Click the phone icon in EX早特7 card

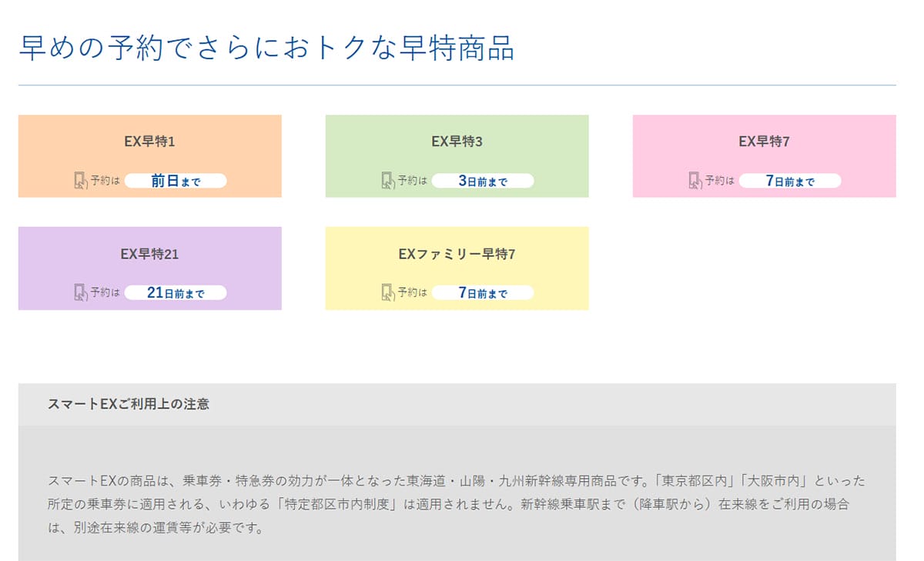pos(695,181)
